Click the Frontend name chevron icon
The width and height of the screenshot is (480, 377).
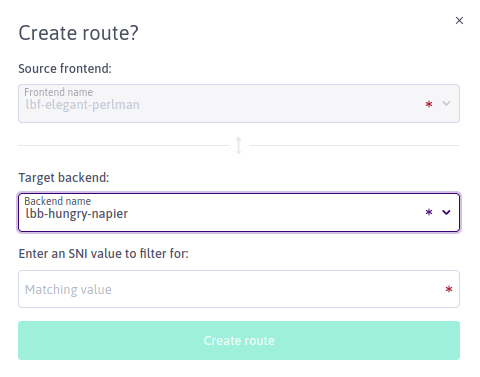point(446,103)
